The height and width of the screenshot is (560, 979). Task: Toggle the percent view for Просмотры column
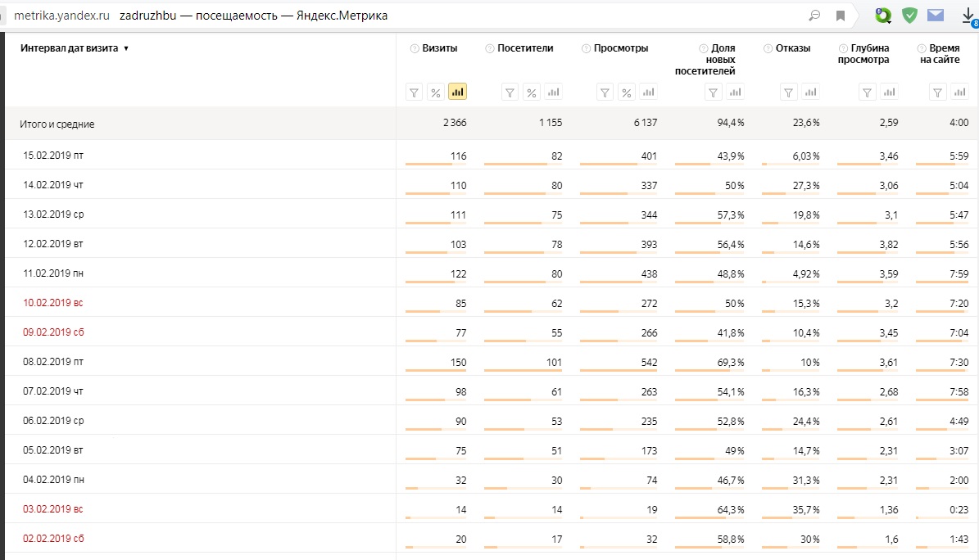click(x=627, y=93)
